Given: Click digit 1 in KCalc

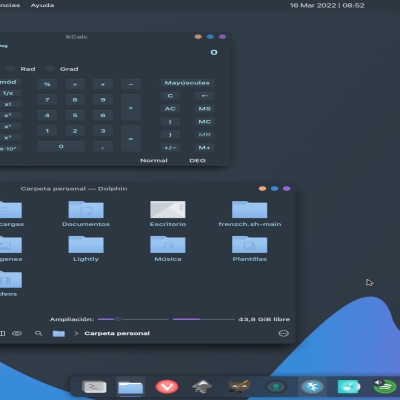Looking at the screenshot, I should (x=47, y=131).
